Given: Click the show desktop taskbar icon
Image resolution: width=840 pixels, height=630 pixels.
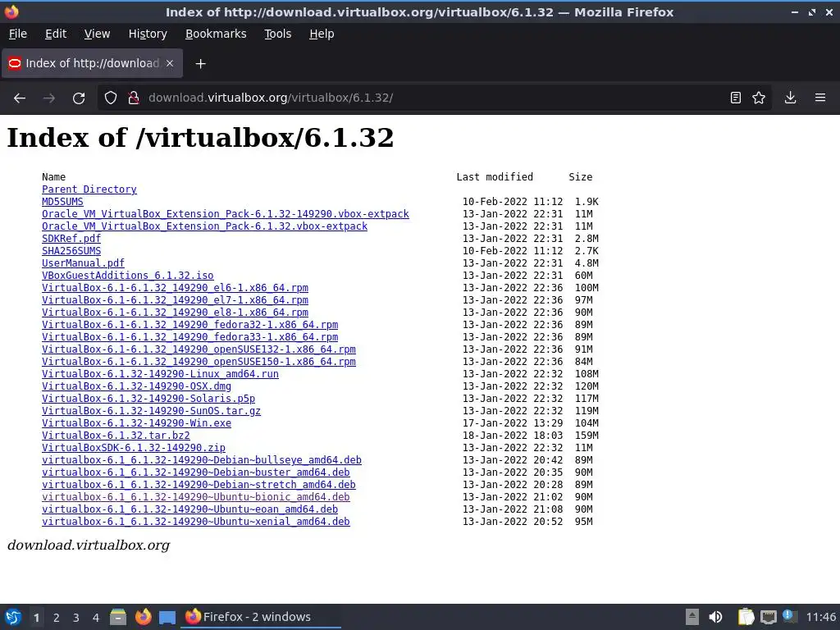Looking at the screenshot, I should click(x=167, y=617).
